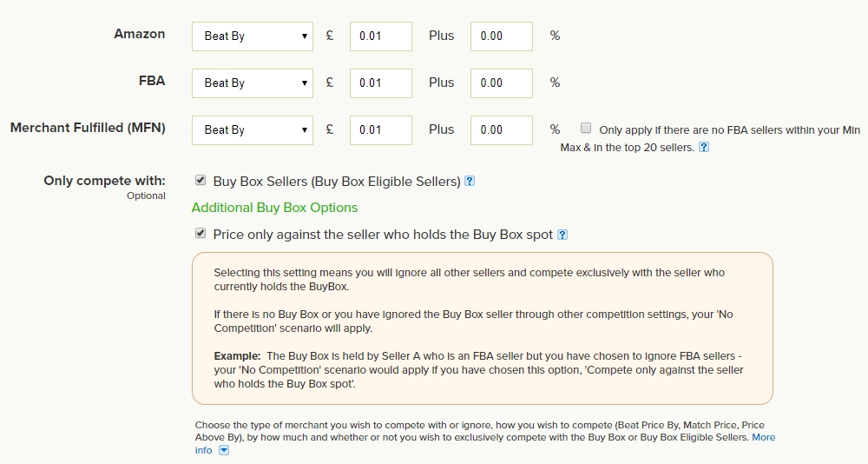Click the Amazon percentage field
Image resolution: width=868 pixels, height=464 pixels.
click(501, 36)
